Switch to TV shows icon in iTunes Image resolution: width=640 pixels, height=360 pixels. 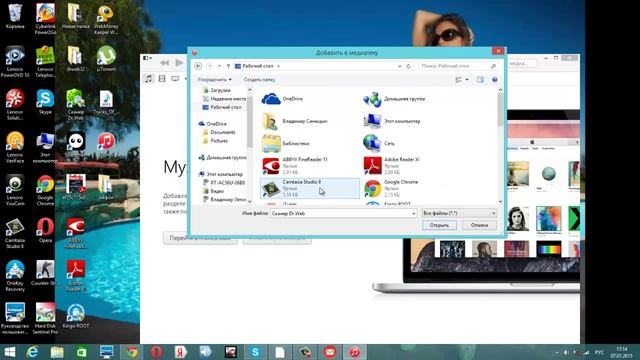175,78
